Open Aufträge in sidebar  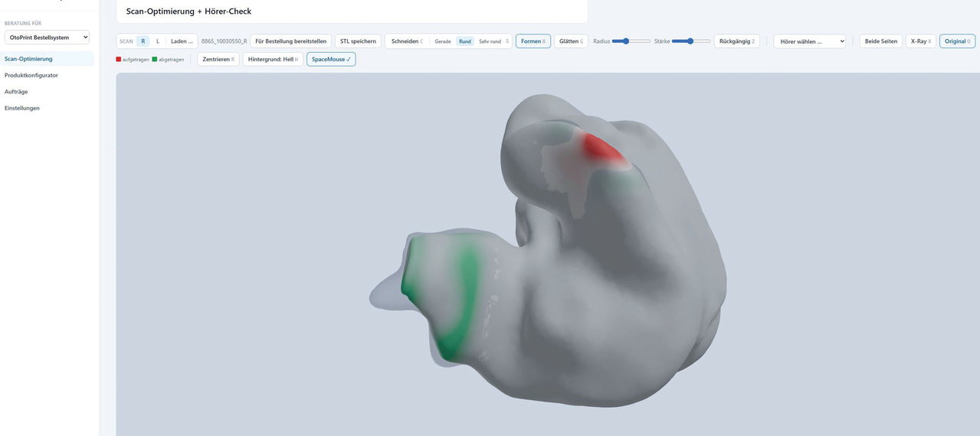[16, 91]
